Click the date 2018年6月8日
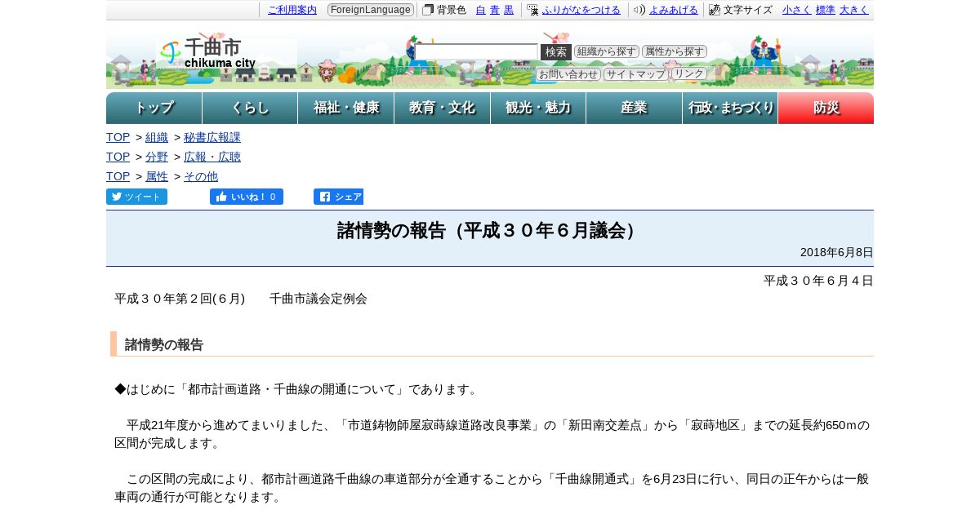The height and width of the screenshot is (514, 980). [x=837, y=252]
